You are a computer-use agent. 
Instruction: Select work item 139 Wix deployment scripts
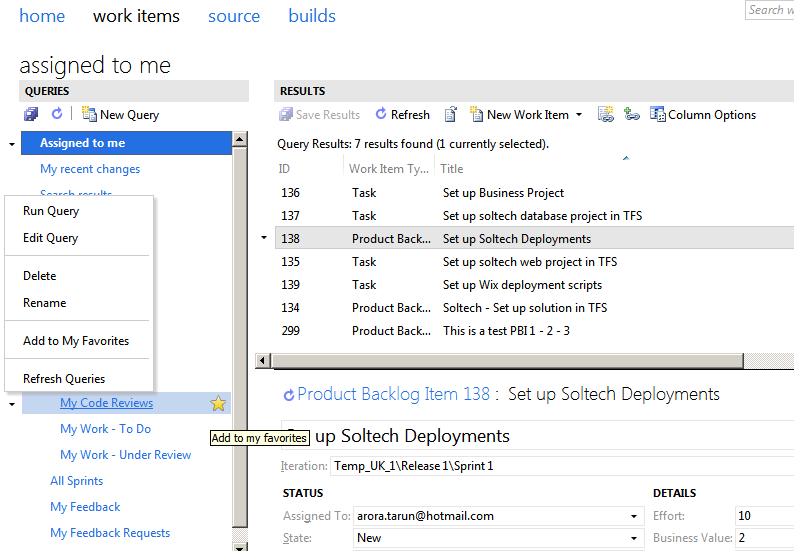pyautogui.click(x=534, y=285)
